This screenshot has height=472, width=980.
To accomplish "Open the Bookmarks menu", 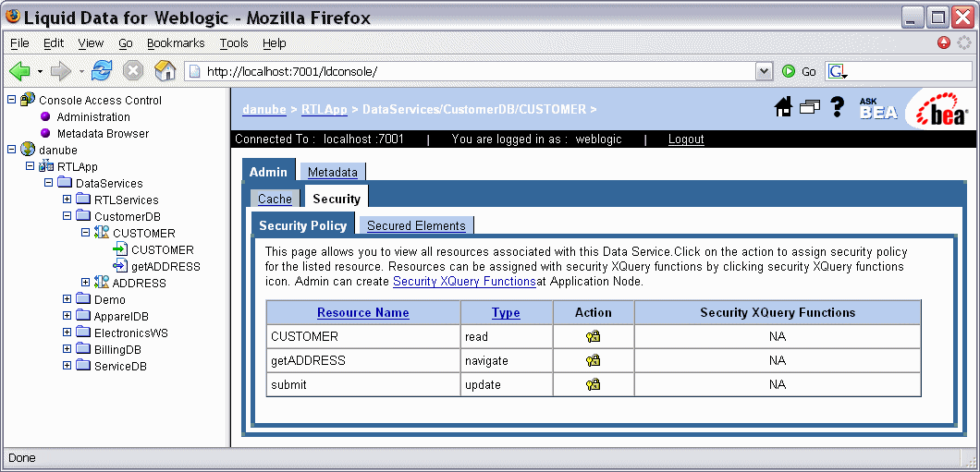I will 176,43.
